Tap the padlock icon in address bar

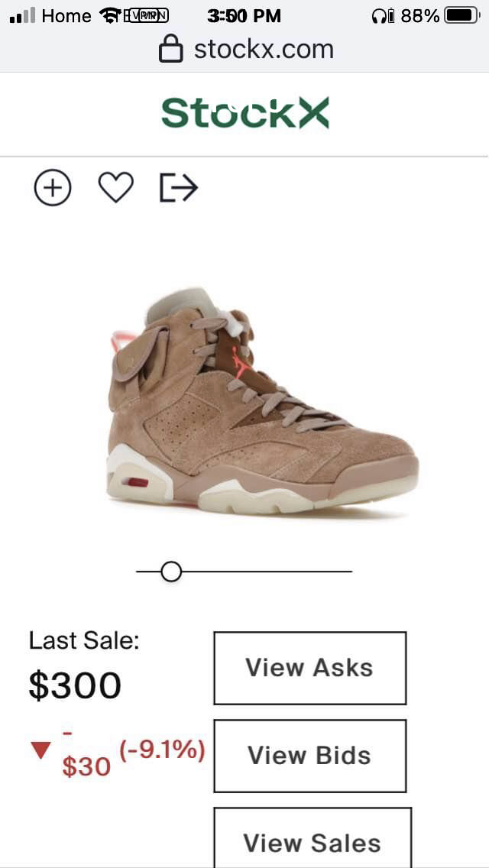click(170, 49)
